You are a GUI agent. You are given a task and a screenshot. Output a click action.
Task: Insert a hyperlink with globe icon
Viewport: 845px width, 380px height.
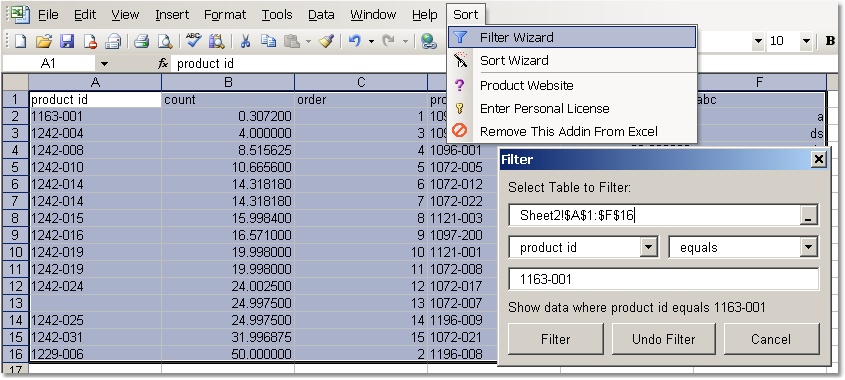point(428,42)
